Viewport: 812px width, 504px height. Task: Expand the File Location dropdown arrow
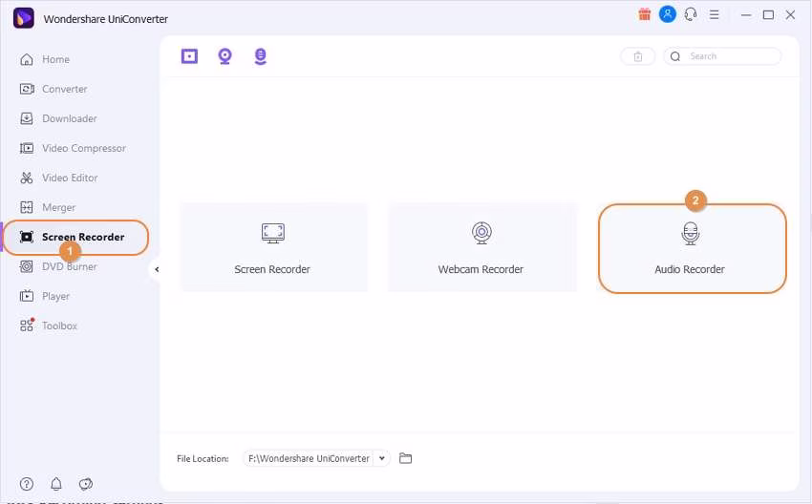pyautogui.click(x=382, y=458)
